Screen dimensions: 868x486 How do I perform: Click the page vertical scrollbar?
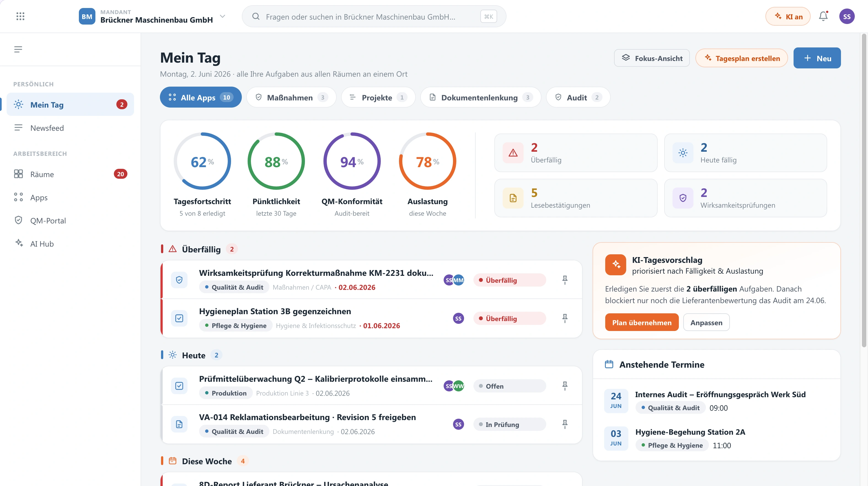point(864,190)
